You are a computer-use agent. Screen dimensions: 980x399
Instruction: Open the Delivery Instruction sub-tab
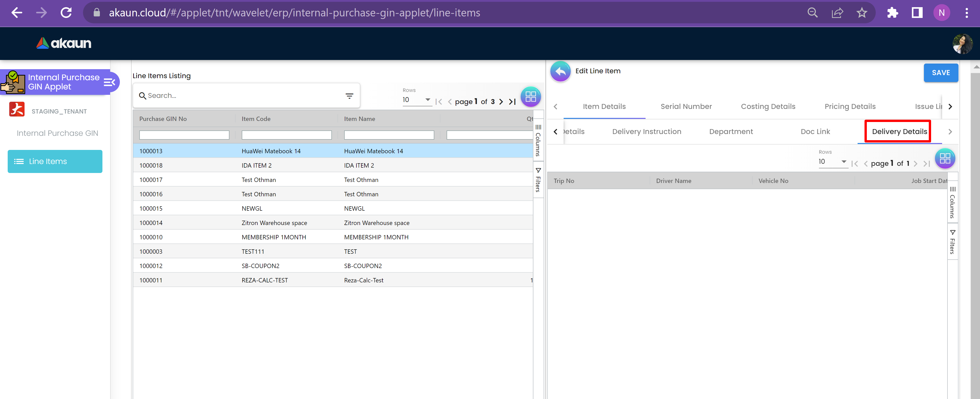pyautogui.click(x=646, y=132)
